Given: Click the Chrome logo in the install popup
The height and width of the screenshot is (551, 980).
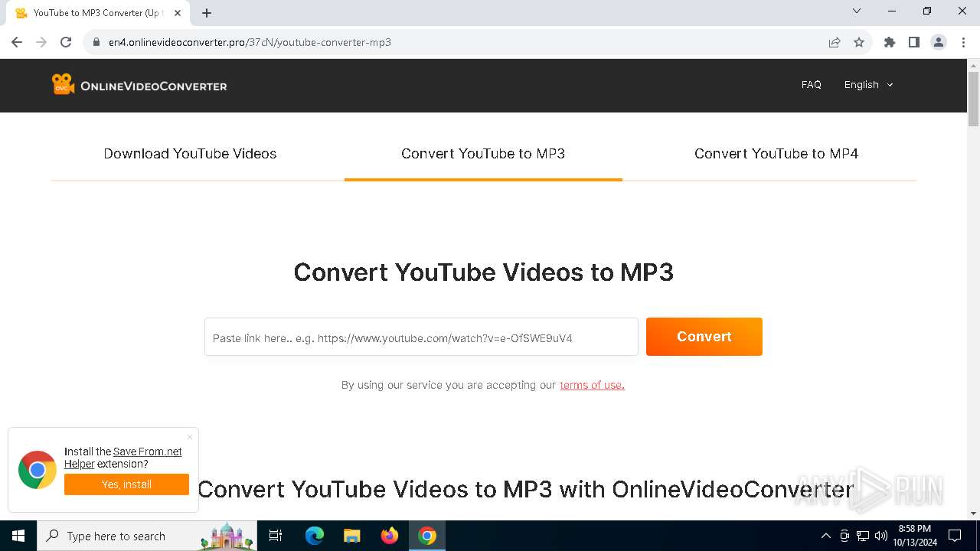Looking at the screenshot, I should (38, 469).
